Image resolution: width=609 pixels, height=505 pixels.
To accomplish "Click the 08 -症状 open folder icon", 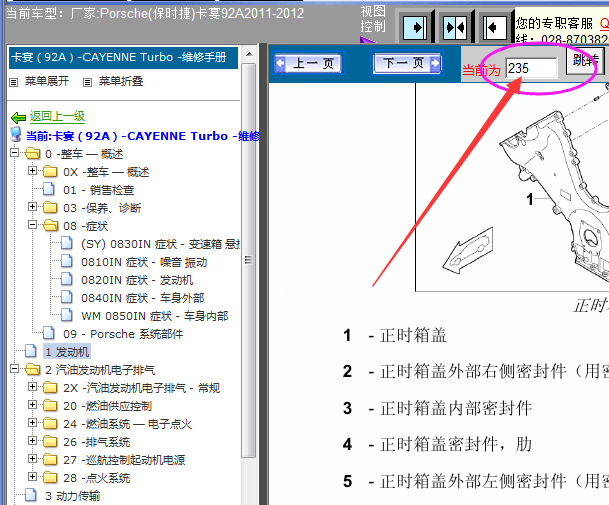I will point(50,225).
